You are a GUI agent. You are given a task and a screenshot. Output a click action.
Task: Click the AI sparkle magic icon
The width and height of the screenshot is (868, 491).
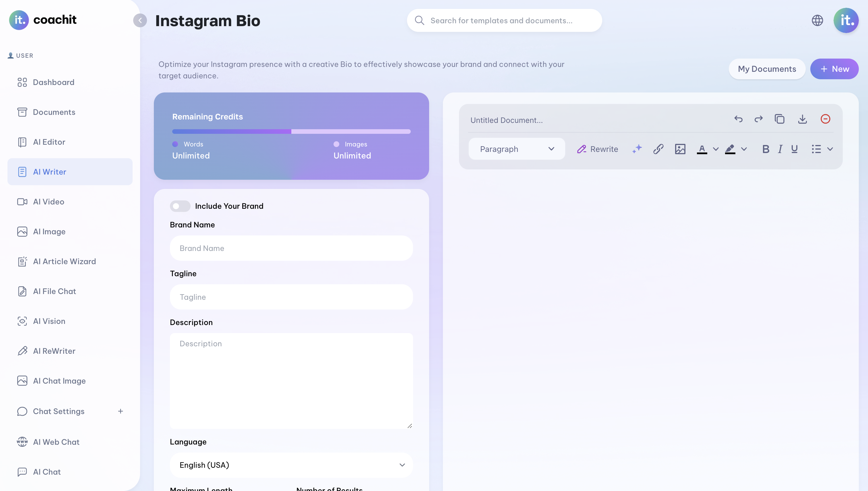tap(637, 149)
